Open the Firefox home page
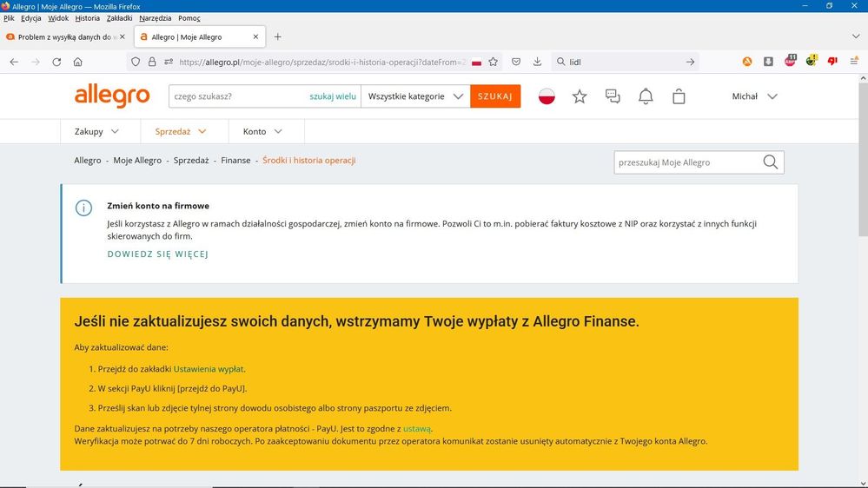Screen dimensions: 868x488 click(77, 62)
